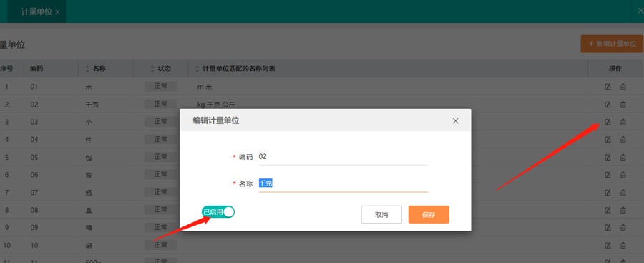The image size is (644, 263).
Task: Open the edit icon for row 02 千克
Action: [x=608, y=105]
